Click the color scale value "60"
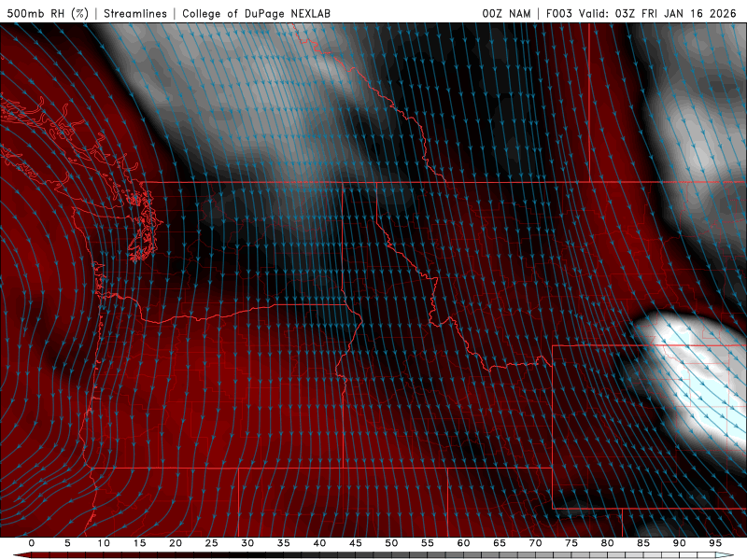Viewport: 747px width, 560px height. click(x=463, y=543)
